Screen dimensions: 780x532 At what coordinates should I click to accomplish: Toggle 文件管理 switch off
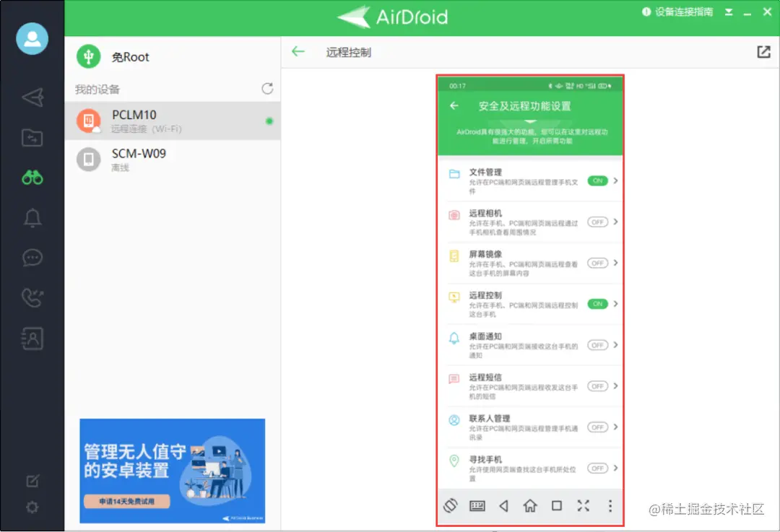(597, 180)
